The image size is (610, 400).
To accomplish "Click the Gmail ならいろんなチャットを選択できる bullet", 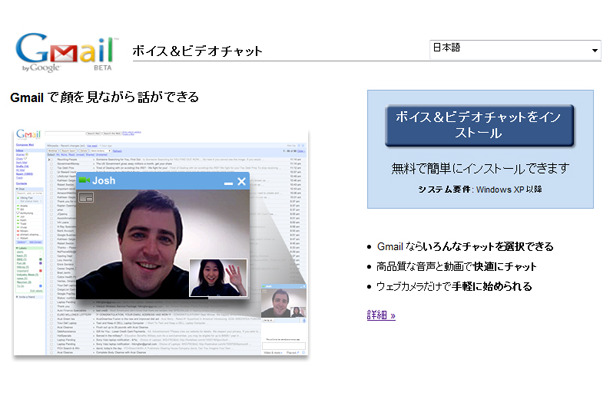I will (465, 246).
